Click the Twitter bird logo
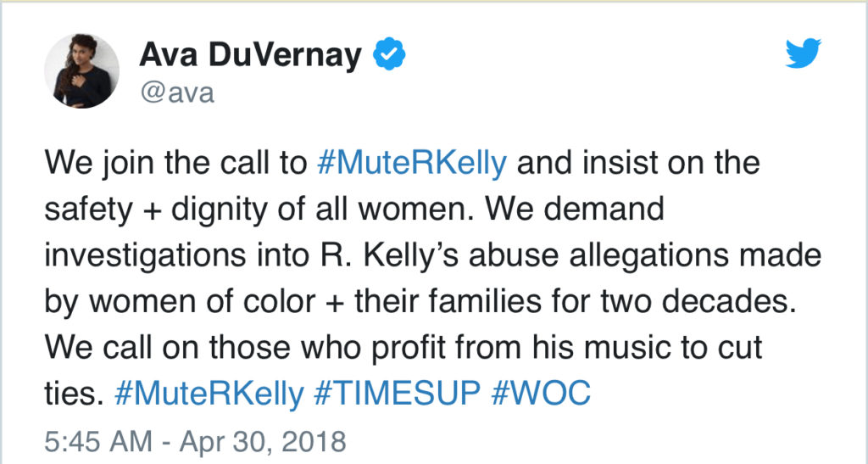Image resolution: width=868 pixels, height=464 pixels. tap(803, 54)
